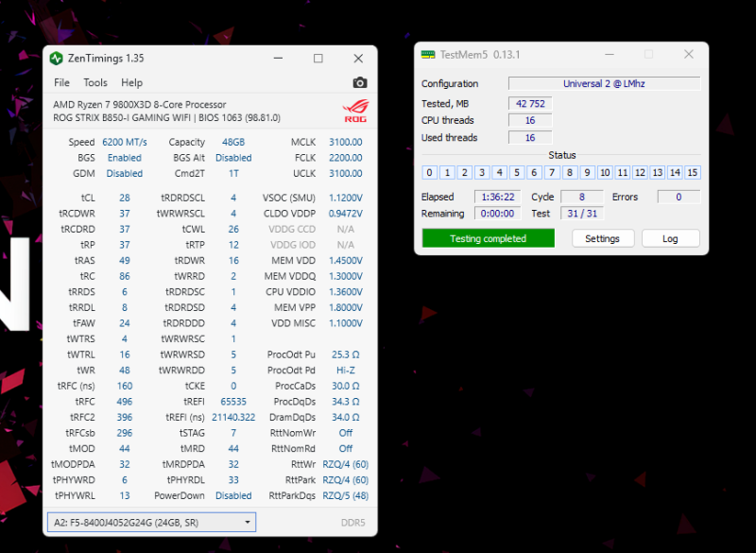Open the File menu in ZenTimings
This screenshot has height=553, width=756.
click(x=61, y=82)
